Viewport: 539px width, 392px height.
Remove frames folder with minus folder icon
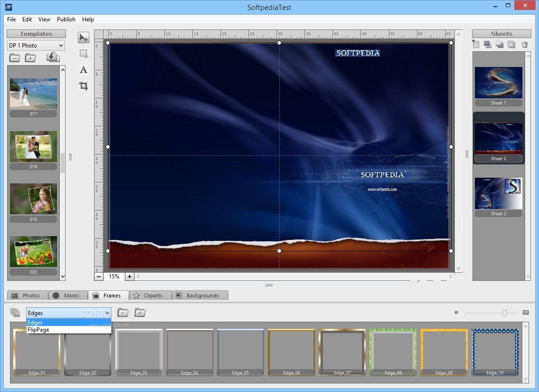pyautogui.click(x=123, y=313)
